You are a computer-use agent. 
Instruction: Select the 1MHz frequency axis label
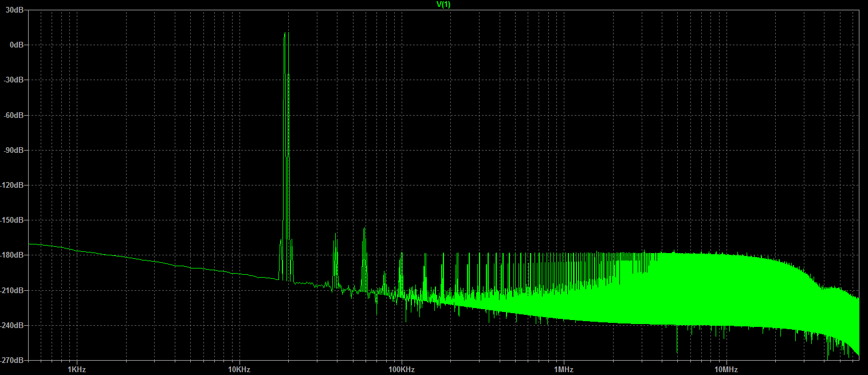coord(564,369)
